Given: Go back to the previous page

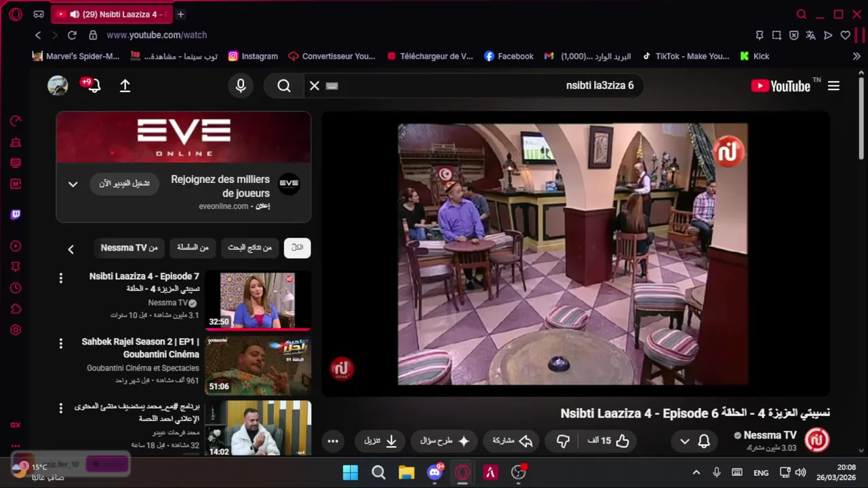Looking at the screenshot, I should click(x=38, y=35).
